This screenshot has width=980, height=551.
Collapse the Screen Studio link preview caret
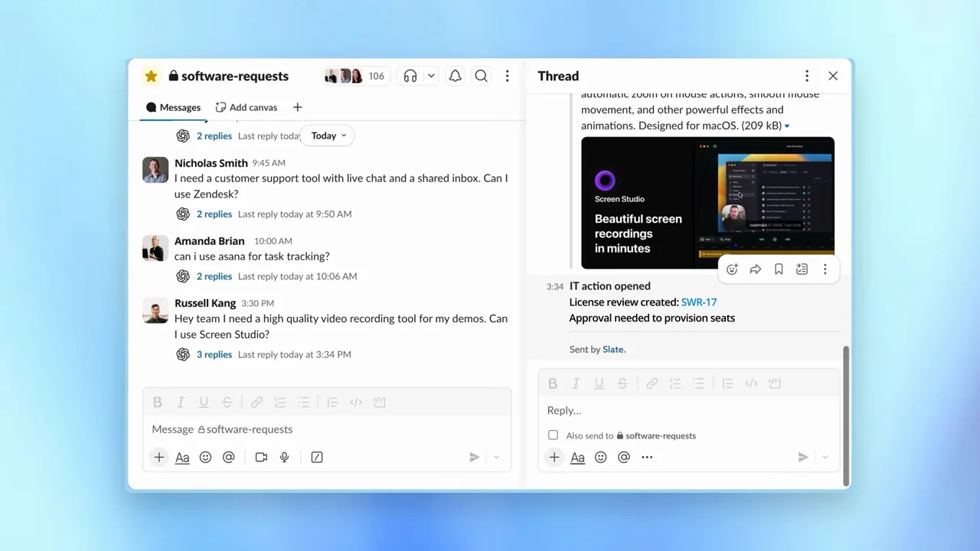click(x=787, y=126)
